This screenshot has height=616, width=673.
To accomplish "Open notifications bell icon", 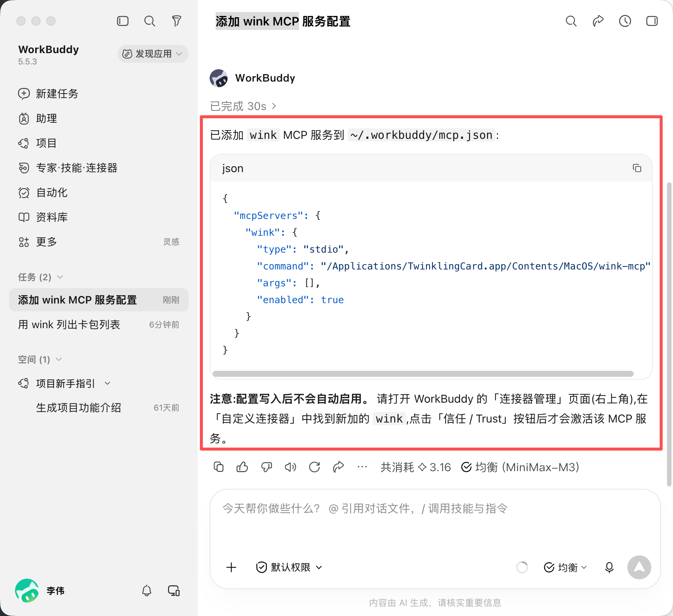I will coord(147,591).
